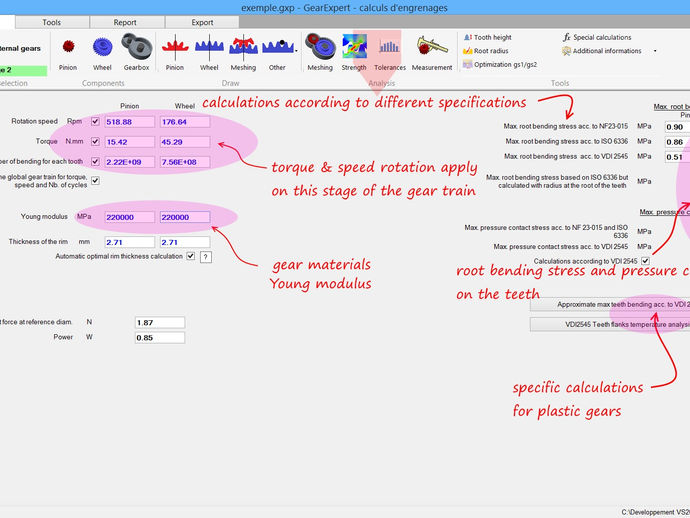Open the Strength analysis
Image resolution: width=690 pixels, height=518 pixels.
(354, 52)
